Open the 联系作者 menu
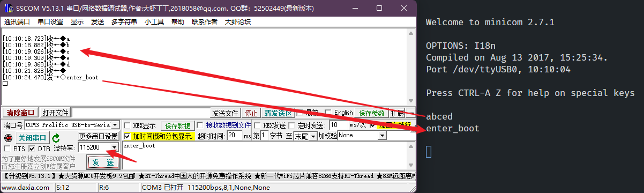 click(x=205, y=22)
